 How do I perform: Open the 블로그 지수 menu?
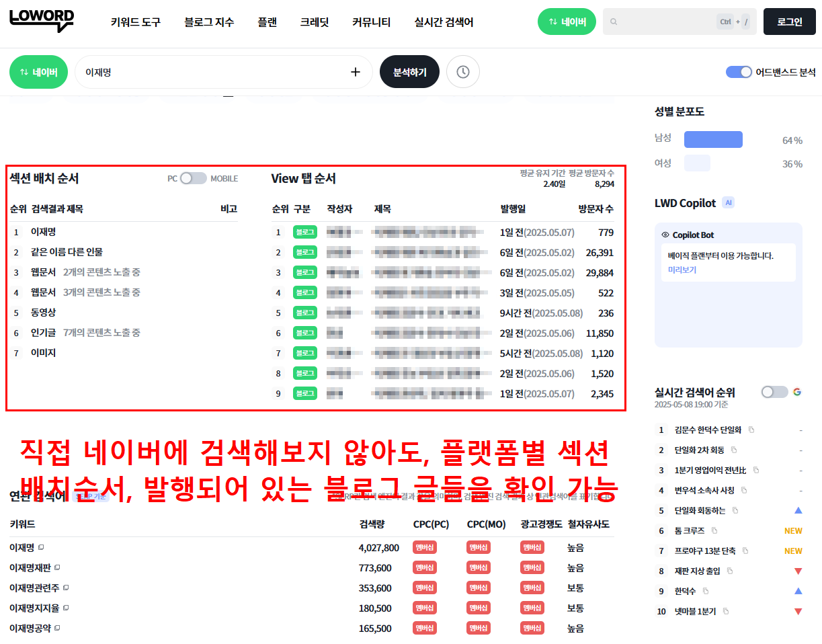(209, 22)
